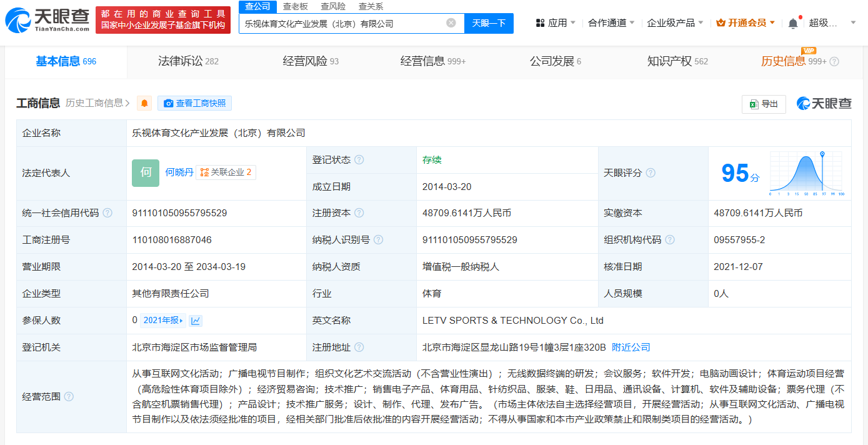Click the TianYanCha logo in header
The width and height of the screenshot is (868, 445).
(47, 19)
